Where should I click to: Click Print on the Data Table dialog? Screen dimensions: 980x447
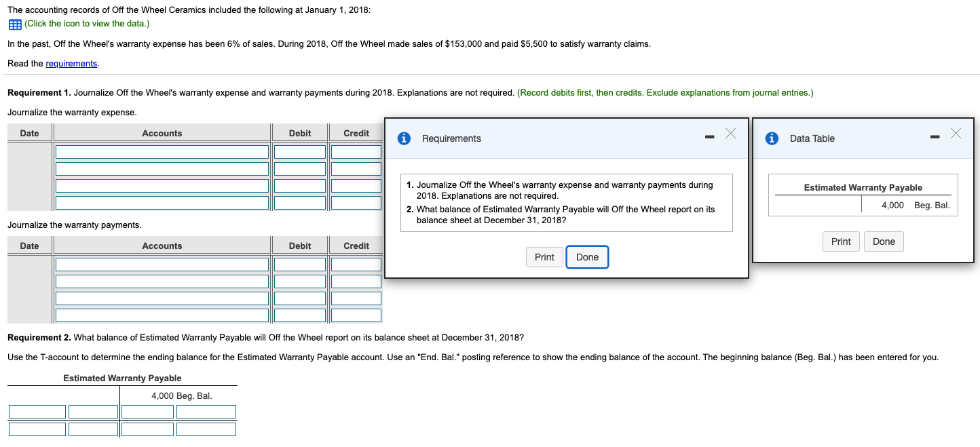840,241
